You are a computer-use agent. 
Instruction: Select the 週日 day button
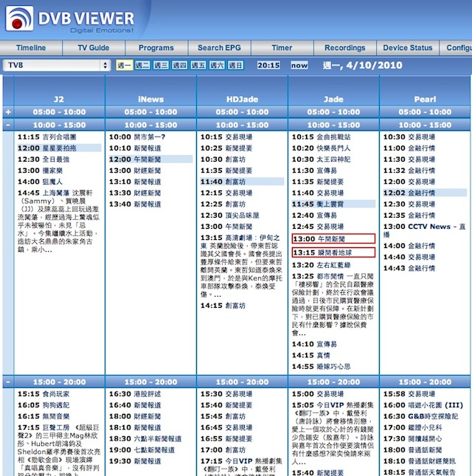click(235, 65)
